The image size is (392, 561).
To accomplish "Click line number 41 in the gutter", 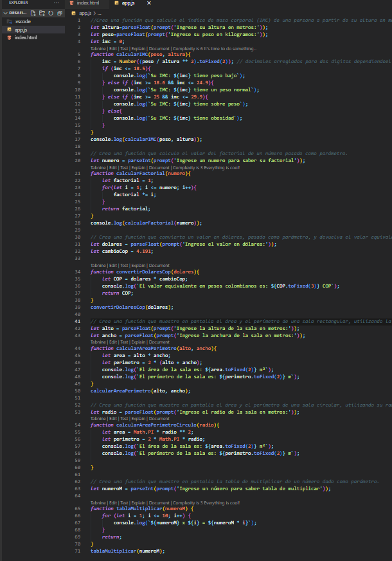I will pyautogui.click(x=78, y=321).
